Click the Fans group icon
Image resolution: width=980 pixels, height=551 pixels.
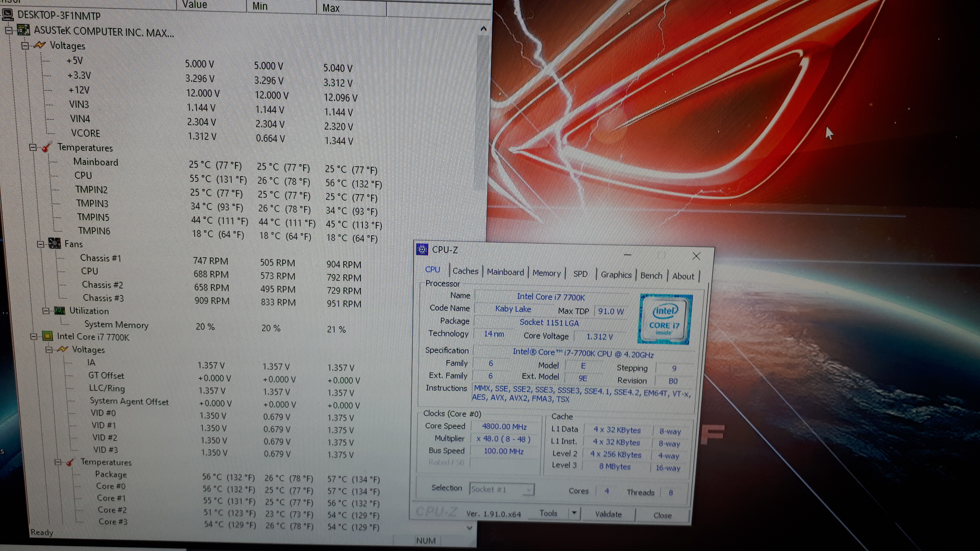pos(54,244)
